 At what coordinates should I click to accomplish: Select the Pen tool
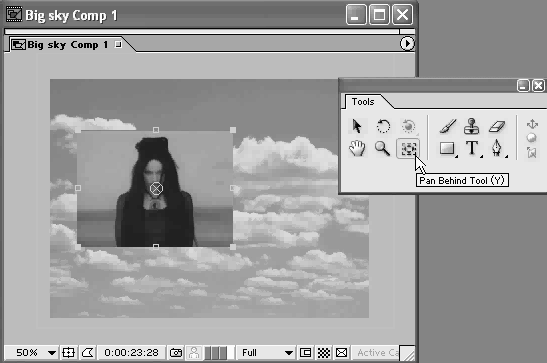497,148
